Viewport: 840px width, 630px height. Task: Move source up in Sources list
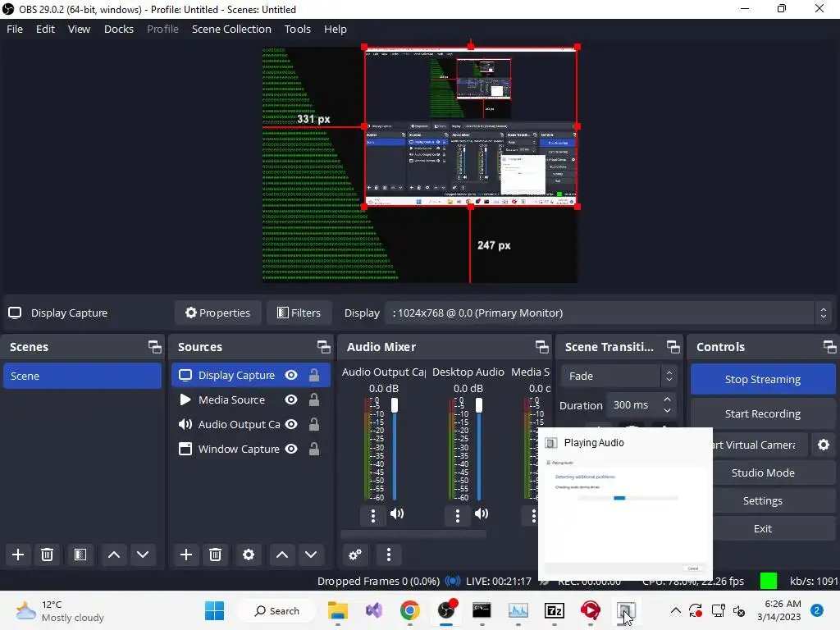tap(282, 555)
